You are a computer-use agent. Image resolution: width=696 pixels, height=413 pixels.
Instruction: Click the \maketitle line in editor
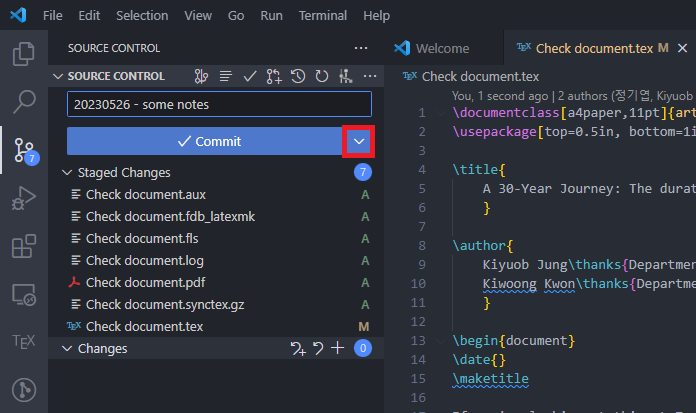490,379
